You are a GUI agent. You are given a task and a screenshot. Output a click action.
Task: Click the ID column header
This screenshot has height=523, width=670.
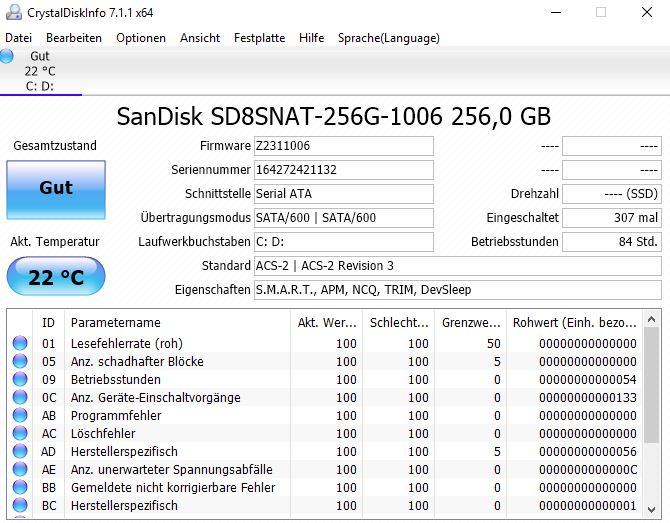point(48,323)
